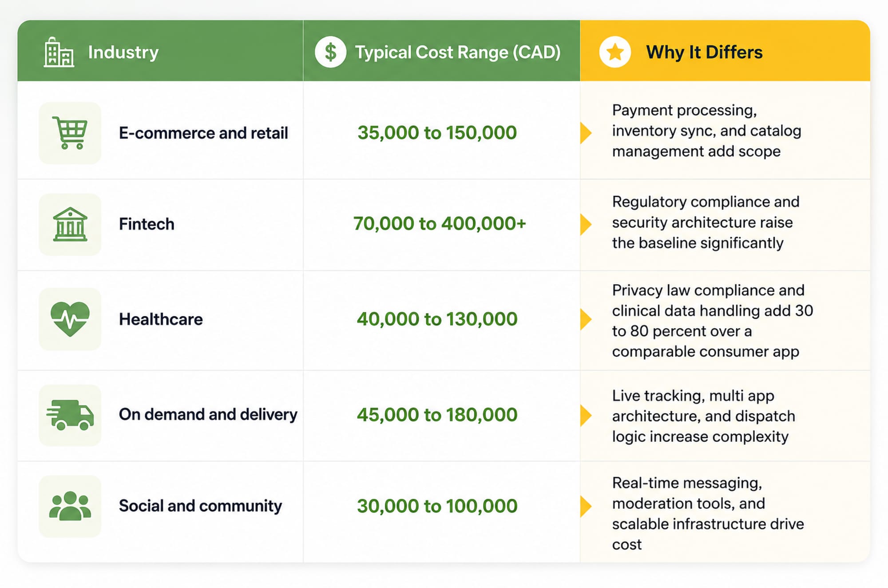Click the delivery truck icon
The height and width of the screenshot is (588, 888).
click(x=70, y=415)
